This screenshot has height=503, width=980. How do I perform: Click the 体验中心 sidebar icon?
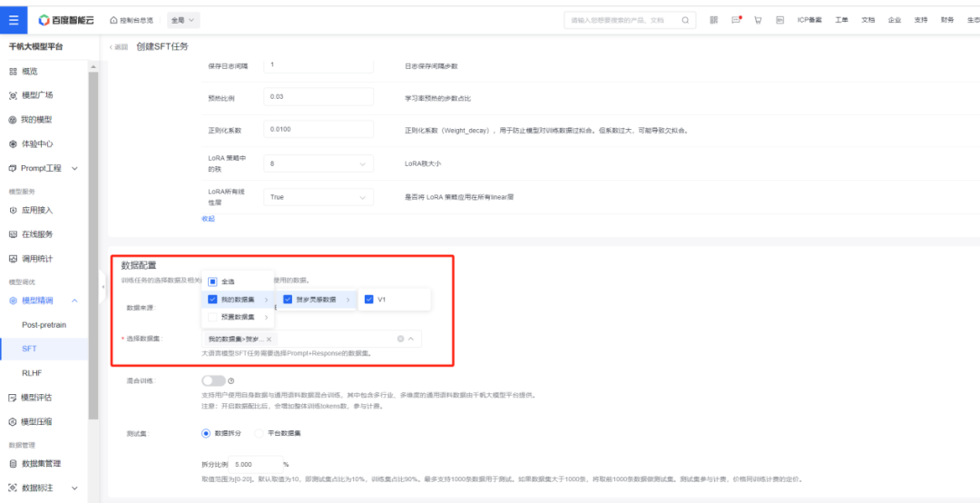[x=13, y=143]
